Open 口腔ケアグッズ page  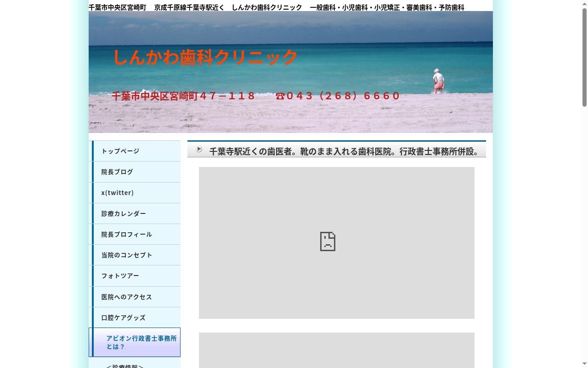135,317
